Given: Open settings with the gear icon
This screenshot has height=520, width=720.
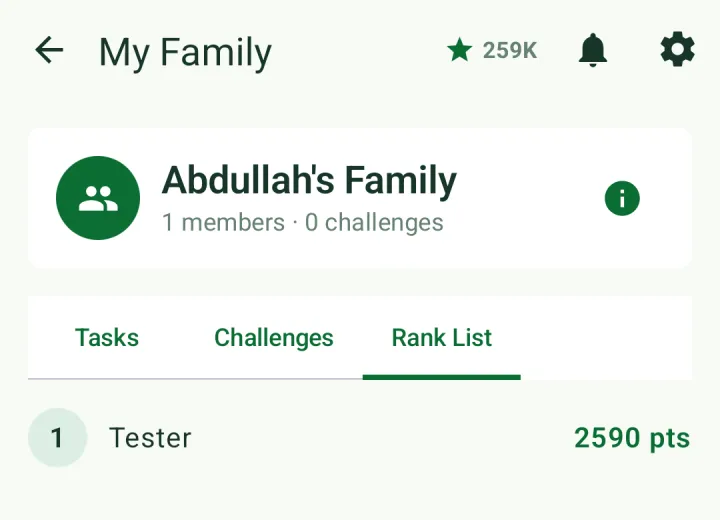Looking at the screenshot, I should tap(677, 49).
